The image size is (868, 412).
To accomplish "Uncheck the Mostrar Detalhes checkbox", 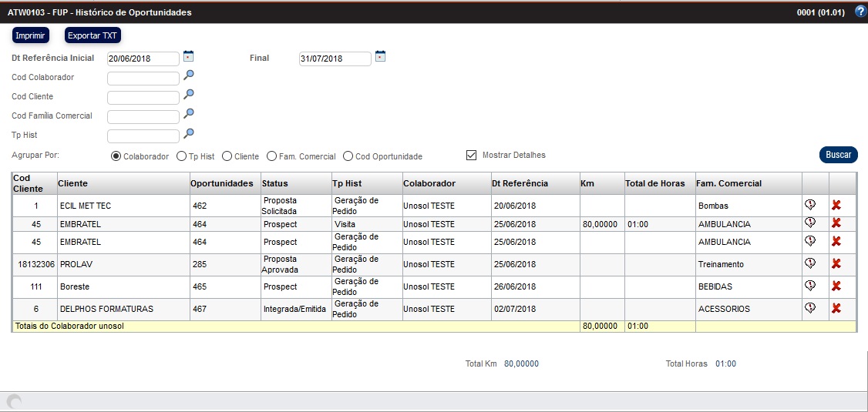I will [x=472, y=156].
